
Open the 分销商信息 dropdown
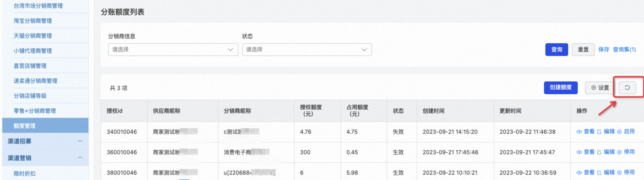click(173, 50)
